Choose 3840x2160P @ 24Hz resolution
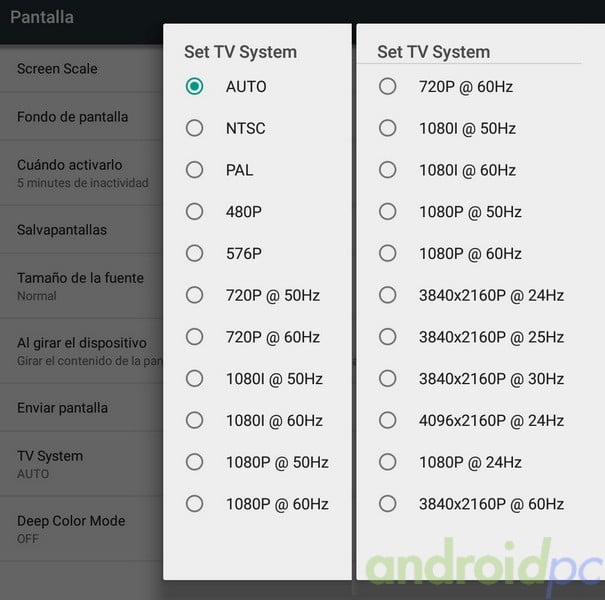Viewport: 605px width, 600px height. [x=388, y=295]
